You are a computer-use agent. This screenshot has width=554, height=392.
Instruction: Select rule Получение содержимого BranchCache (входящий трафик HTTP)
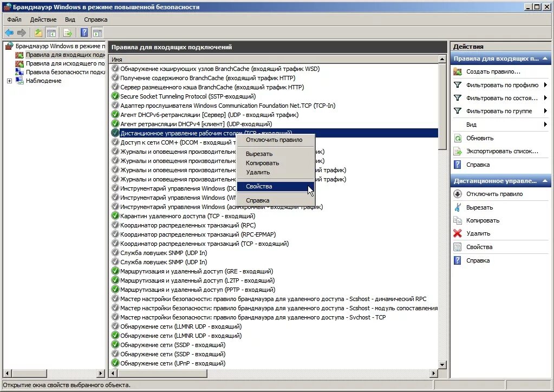pyautogui.click(x=208, y=77)
